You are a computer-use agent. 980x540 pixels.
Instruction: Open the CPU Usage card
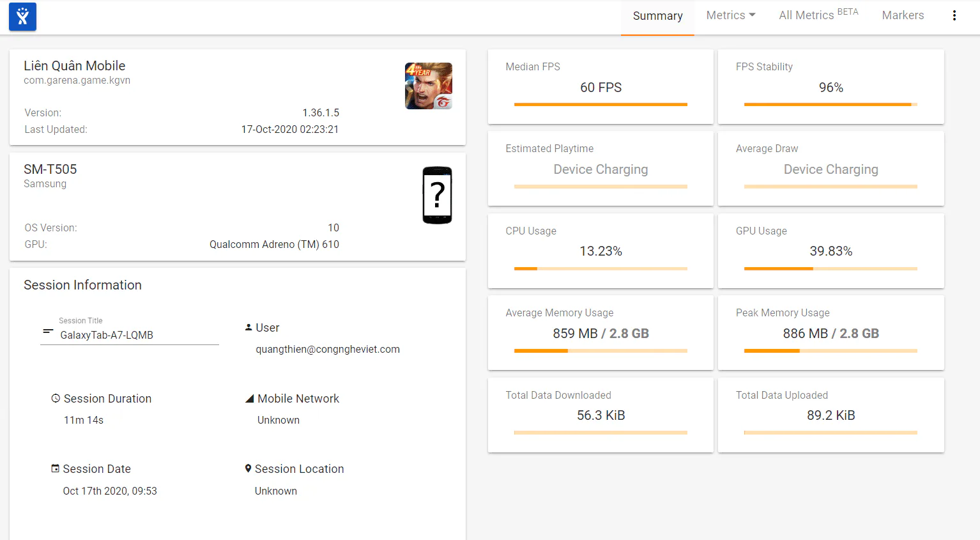(x=601, y=251)
